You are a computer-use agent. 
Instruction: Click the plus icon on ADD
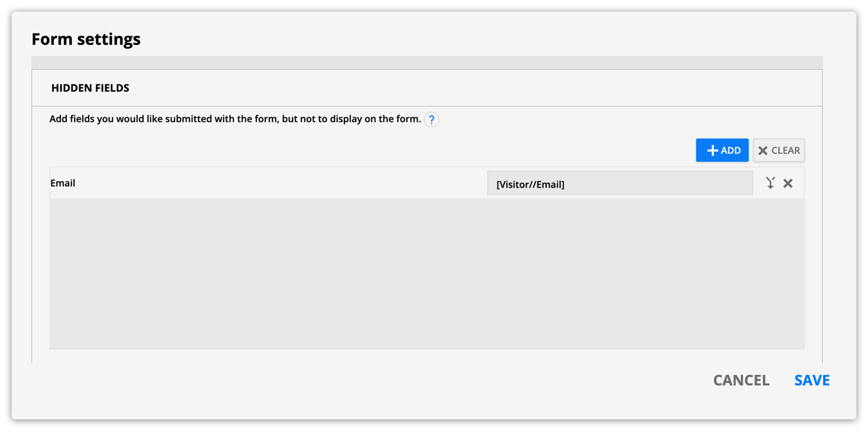pyautogui.click(x=713, y=150)
